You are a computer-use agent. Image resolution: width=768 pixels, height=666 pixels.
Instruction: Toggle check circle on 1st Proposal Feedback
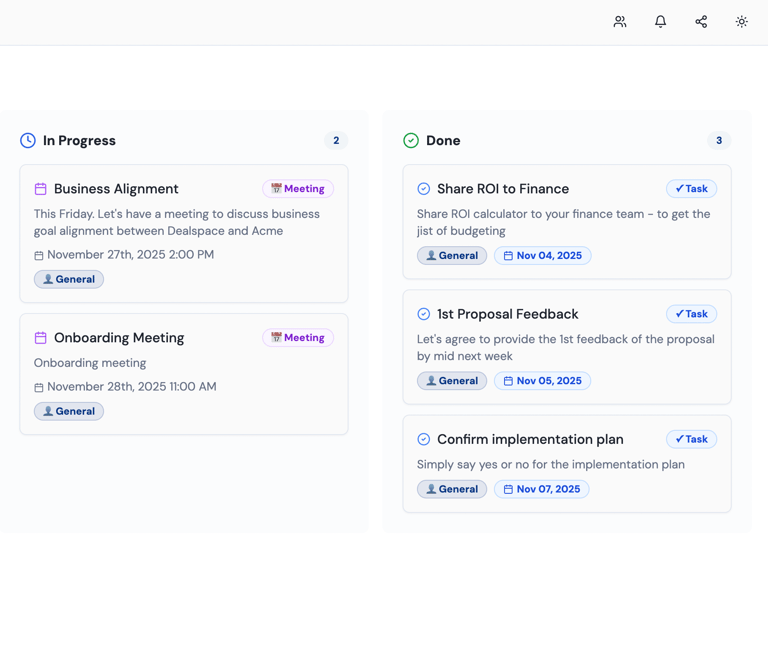coord(424,314)
